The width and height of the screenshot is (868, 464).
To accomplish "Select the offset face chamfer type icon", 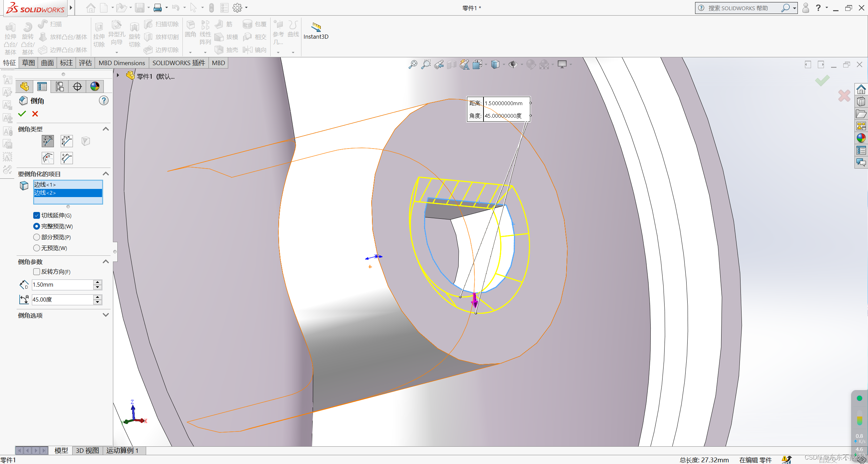I will (x=48, y=158).
